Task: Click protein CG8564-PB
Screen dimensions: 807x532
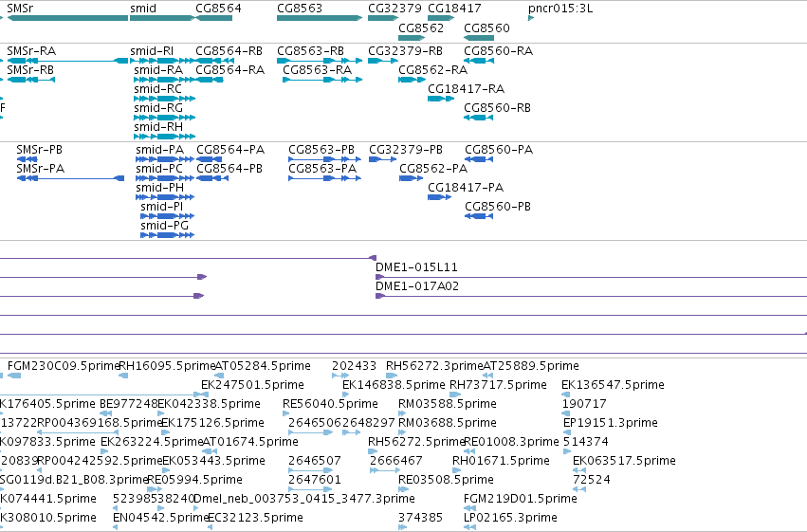Action: tap(229, 169)
